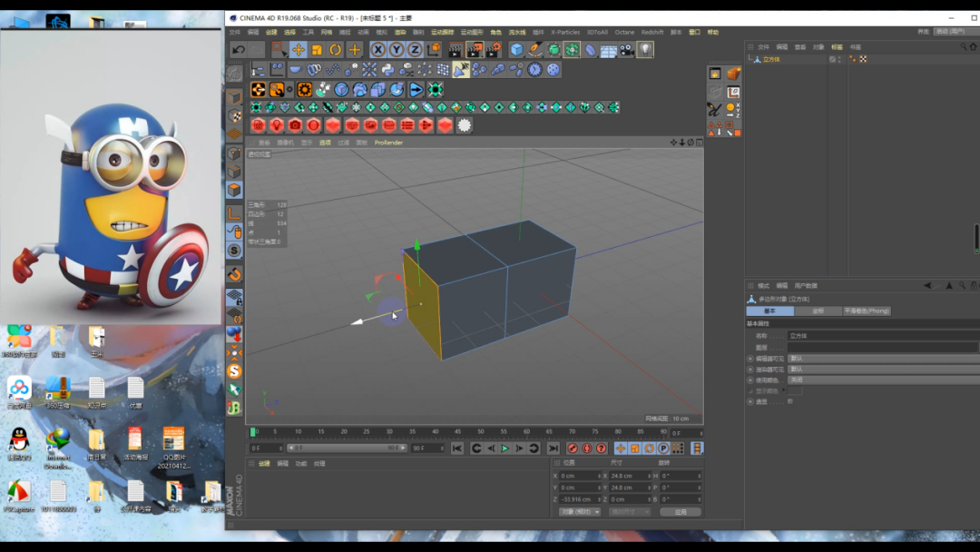Click the 名称 field containing 立方体
This screenshot has height=552, width=980.
[883, 336]
